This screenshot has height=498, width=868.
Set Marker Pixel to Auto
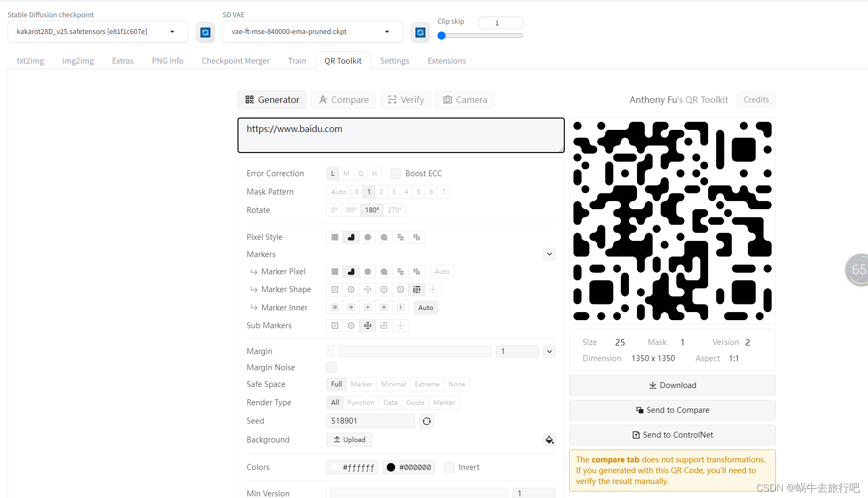point(442,272)
